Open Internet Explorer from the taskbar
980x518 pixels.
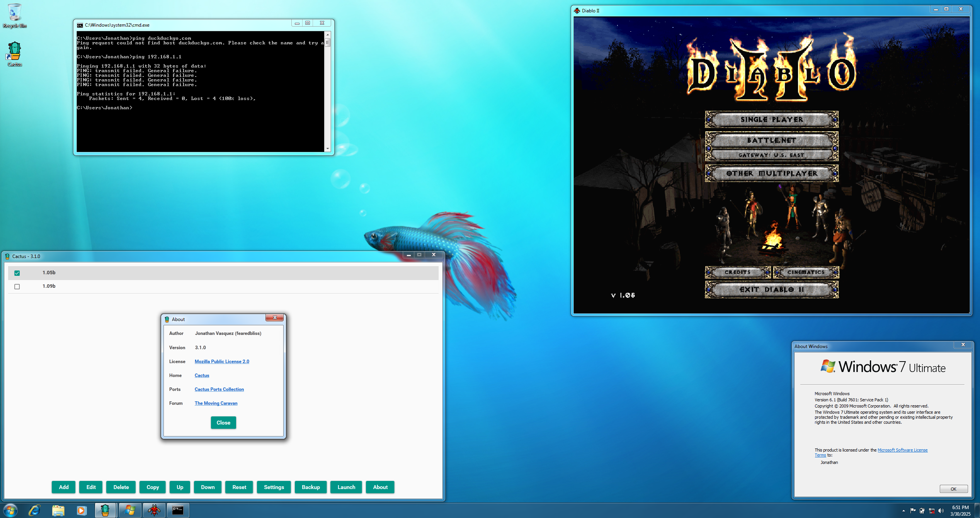pyautogui.click(x=34, y=510)
